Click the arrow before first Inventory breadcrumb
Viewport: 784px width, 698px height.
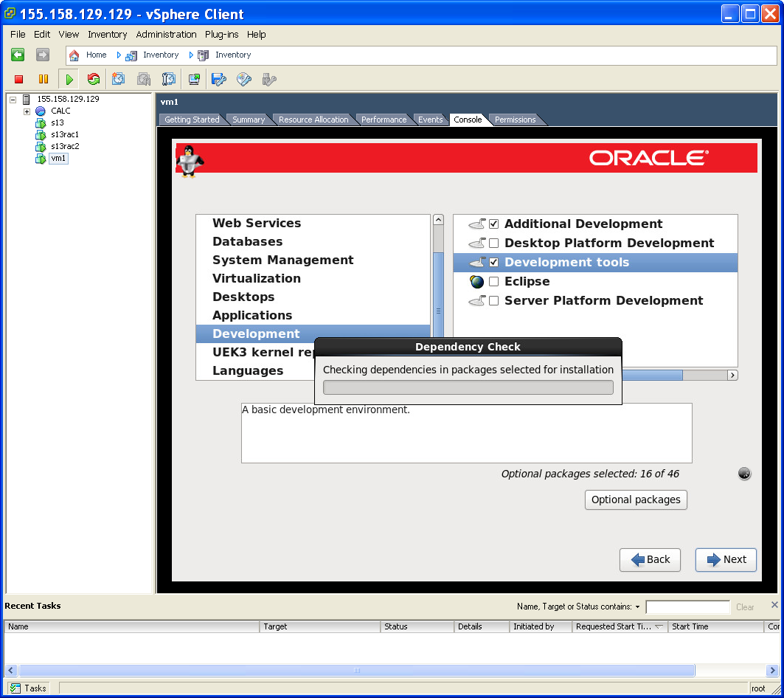click(119, 55)
